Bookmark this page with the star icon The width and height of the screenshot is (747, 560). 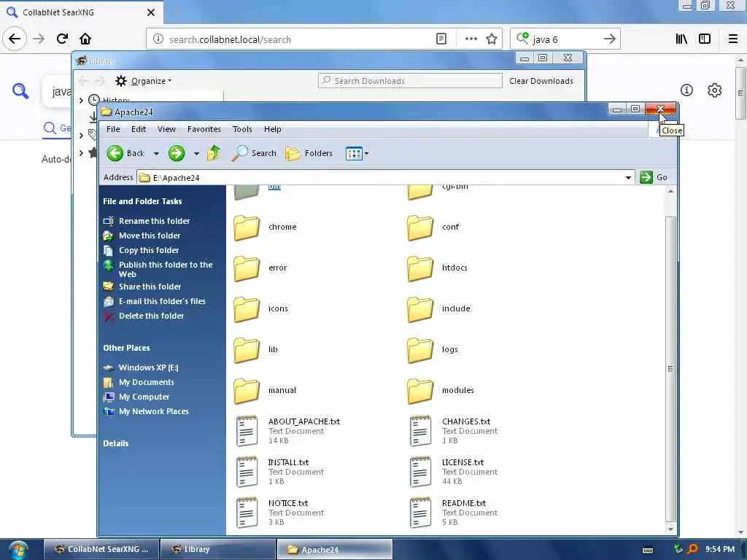coord(492,39)
